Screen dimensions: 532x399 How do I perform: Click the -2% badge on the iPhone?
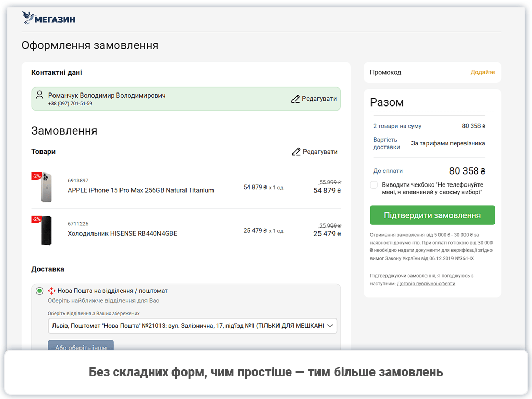[36, 176]
